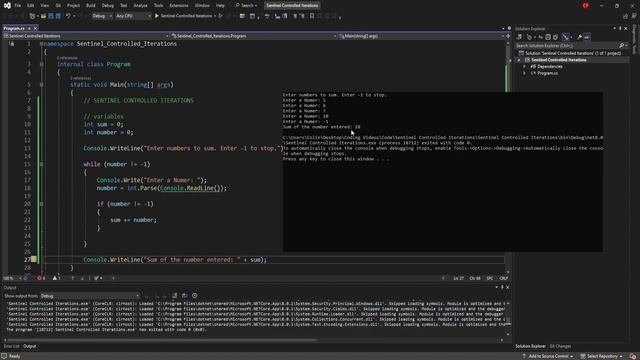Click the 'int sum = 0;' code line
Image resolution: width=640 pixels, height=360 pixels.
tap(103, 124)
